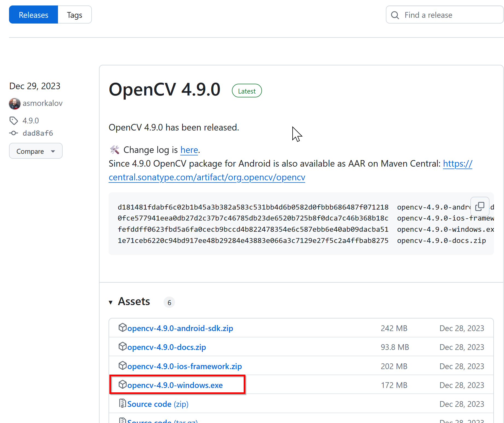Select checksum starting with 0fce5779
504x423 pixels.
[x=253, y=218]
